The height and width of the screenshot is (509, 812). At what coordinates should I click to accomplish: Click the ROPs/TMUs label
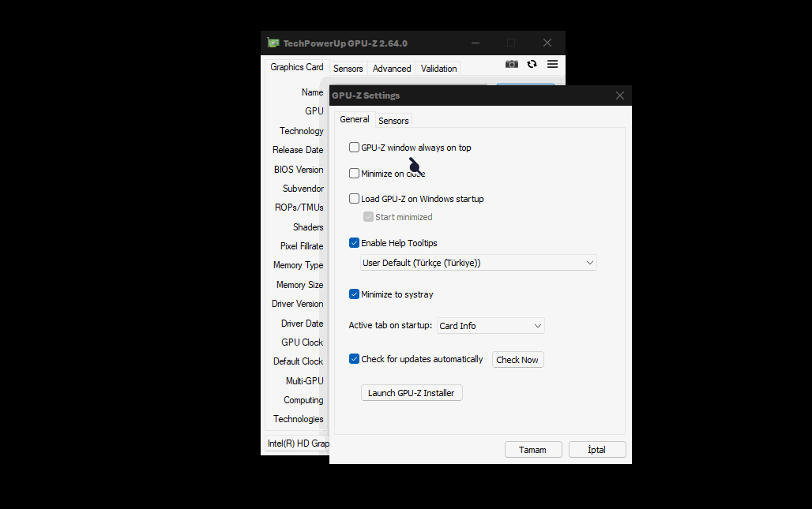click(x=299, y=208)
